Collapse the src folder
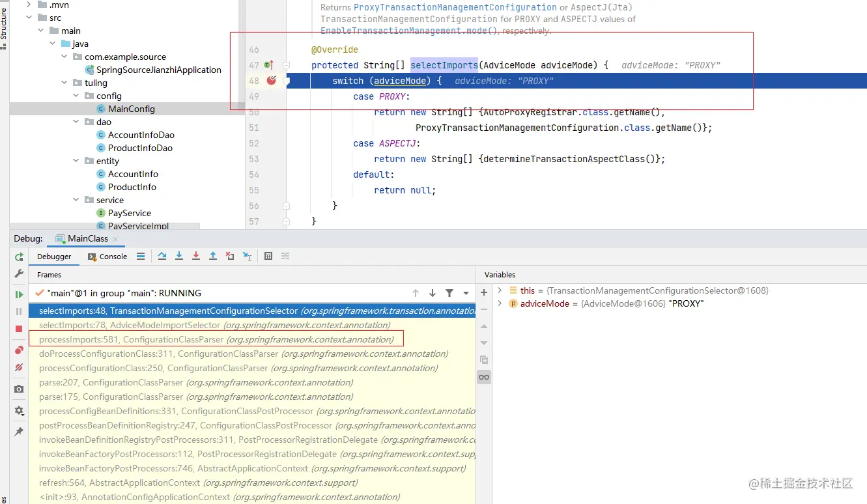867x504 pixels. coord(29,18)
